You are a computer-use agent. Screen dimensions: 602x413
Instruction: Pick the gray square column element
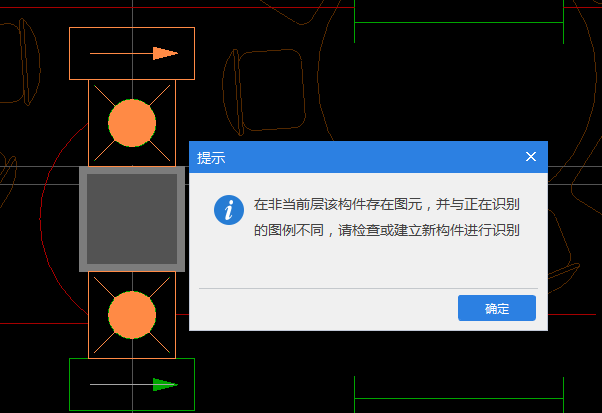[132, 219]
